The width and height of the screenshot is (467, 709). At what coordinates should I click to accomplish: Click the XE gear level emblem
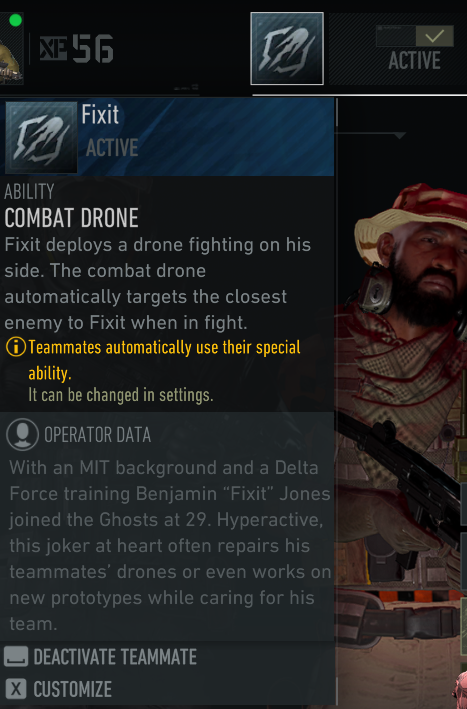53,48
